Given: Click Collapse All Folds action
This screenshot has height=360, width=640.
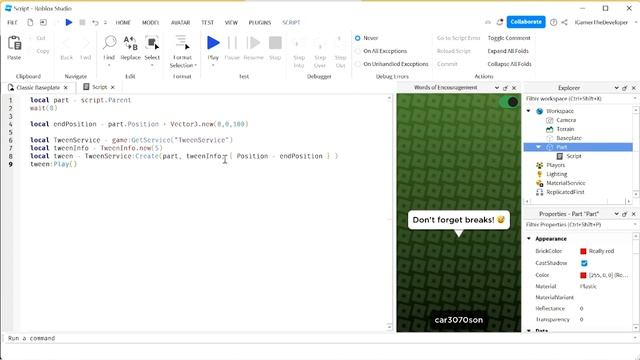Looking at the screenshot, I should click(509, 64).
